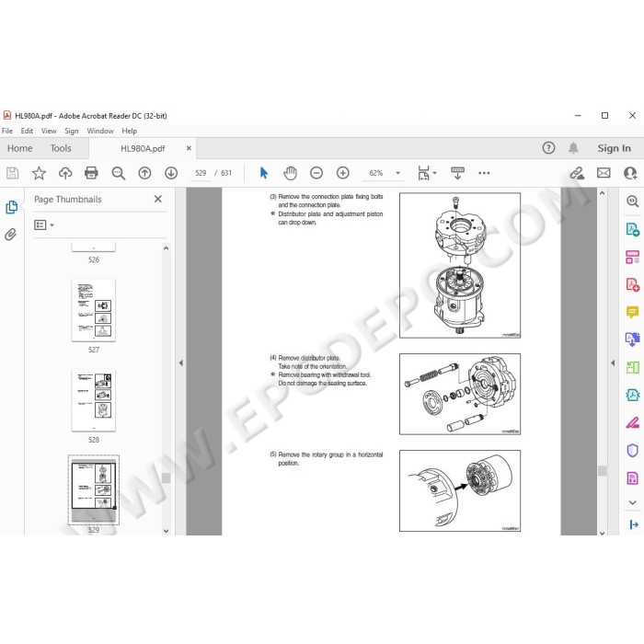Collapse the right tools pane arrow
644x644 pixels.
coord(613,362)
